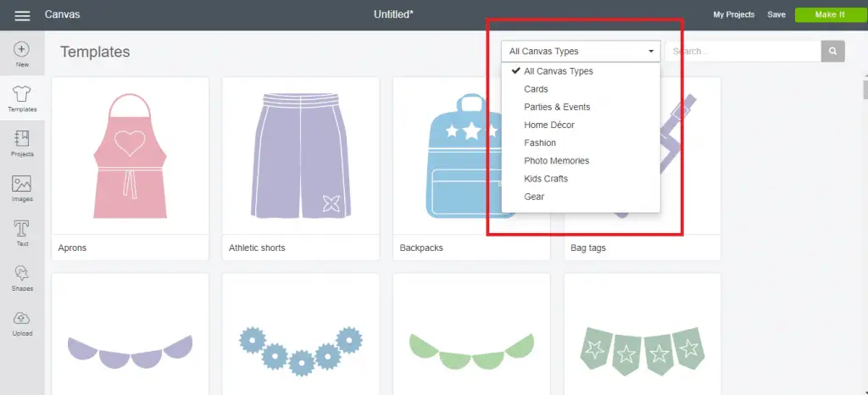Open the hamburger menu icon

22,15
